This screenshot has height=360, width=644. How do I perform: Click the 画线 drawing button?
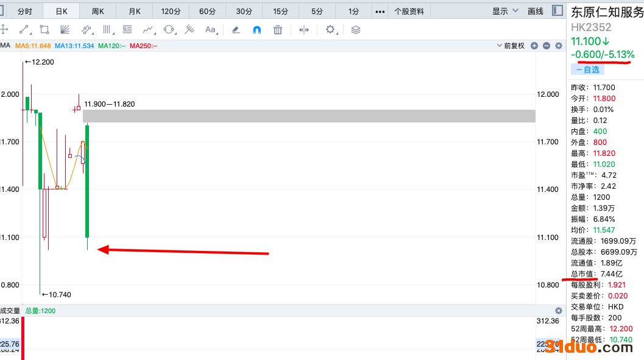pyautogui.click(x=535, y=11)
